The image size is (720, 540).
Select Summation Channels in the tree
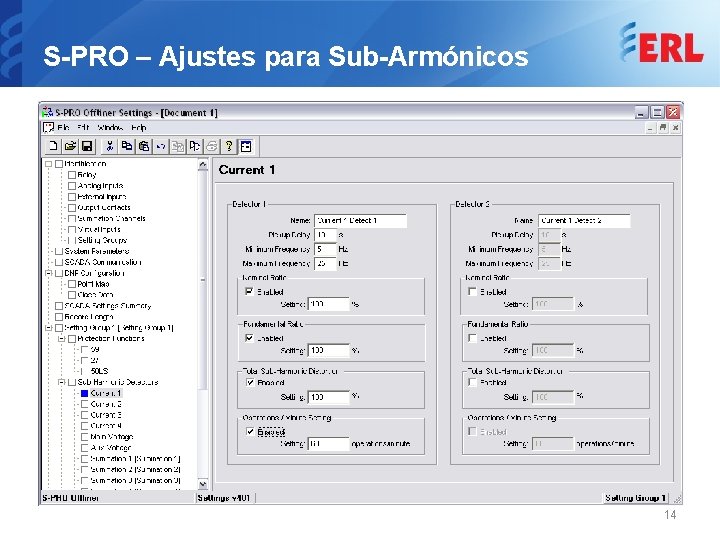pyautogui.click(x=112, y=219)
